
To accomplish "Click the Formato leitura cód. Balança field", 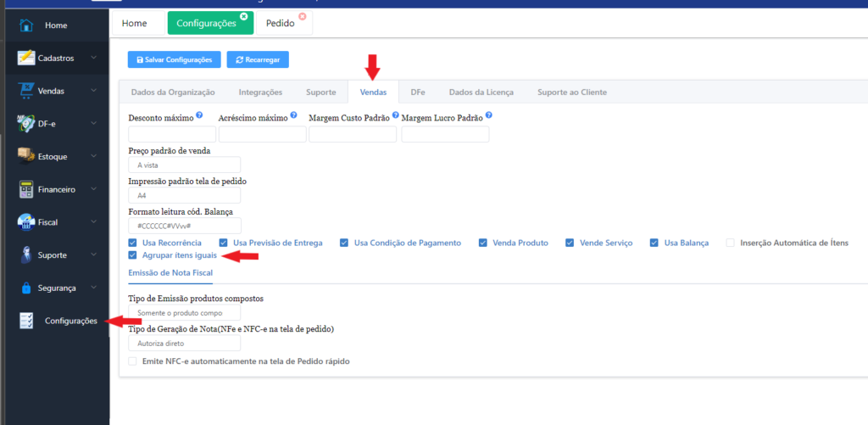I will [184, 226].
